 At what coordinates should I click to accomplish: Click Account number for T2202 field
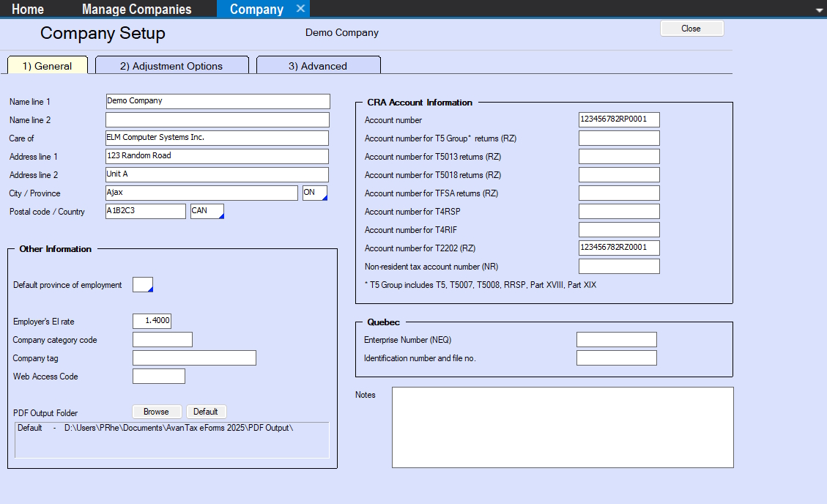coord(619,248)
